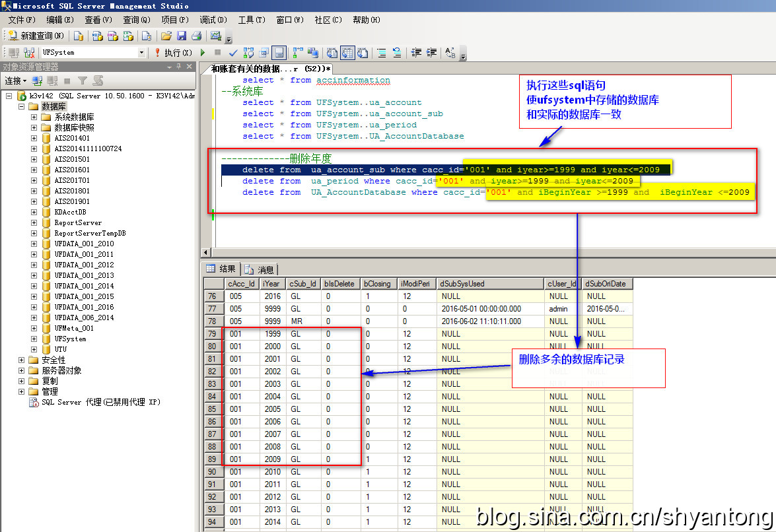Screen dimensions: 776x532
Task: Click the New Query (新建查询) button
Action: click(x=36, y=36)
